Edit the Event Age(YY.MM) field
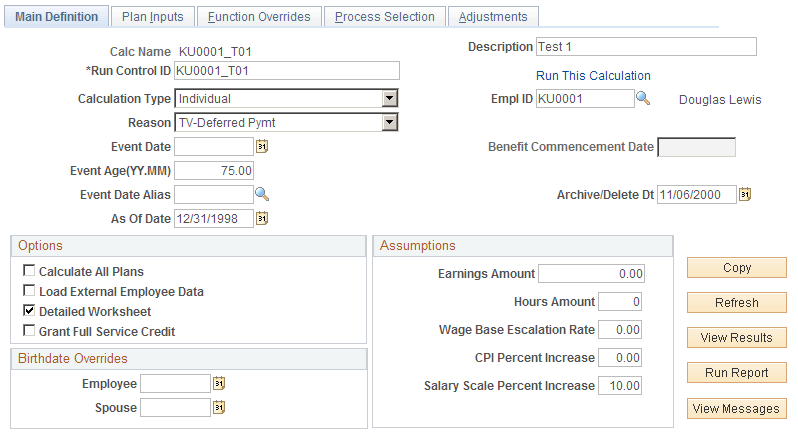 pos(214,170)
